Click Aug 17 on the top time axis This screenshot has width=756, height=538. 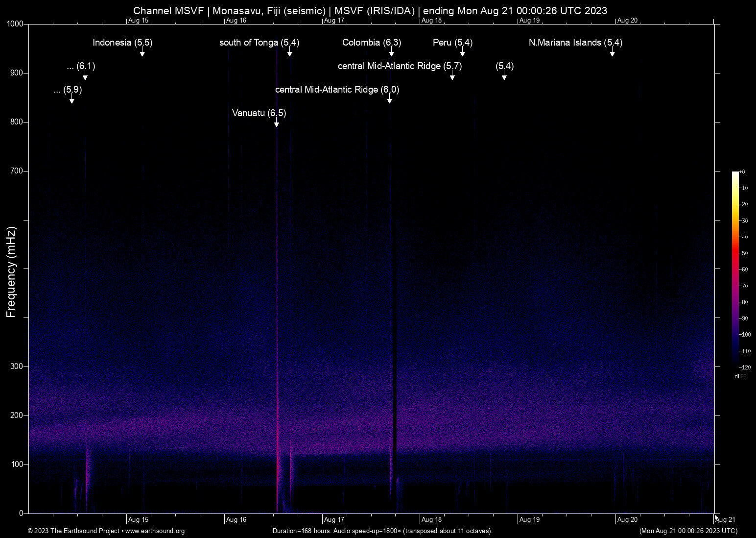[334, 21]
